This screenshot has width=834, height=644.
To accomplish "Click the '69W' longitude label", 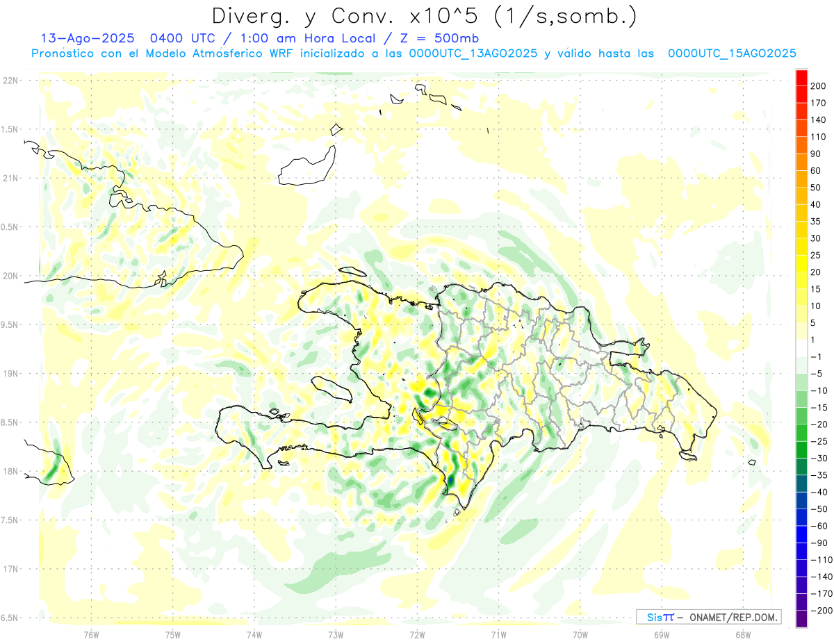I will coord(662,635).
